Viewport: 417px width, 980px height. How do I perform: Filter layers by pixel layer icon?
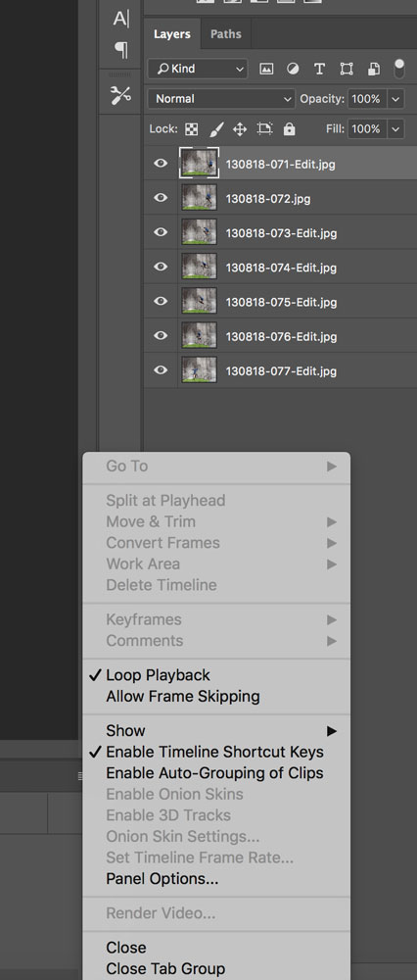tap(266, 70)
